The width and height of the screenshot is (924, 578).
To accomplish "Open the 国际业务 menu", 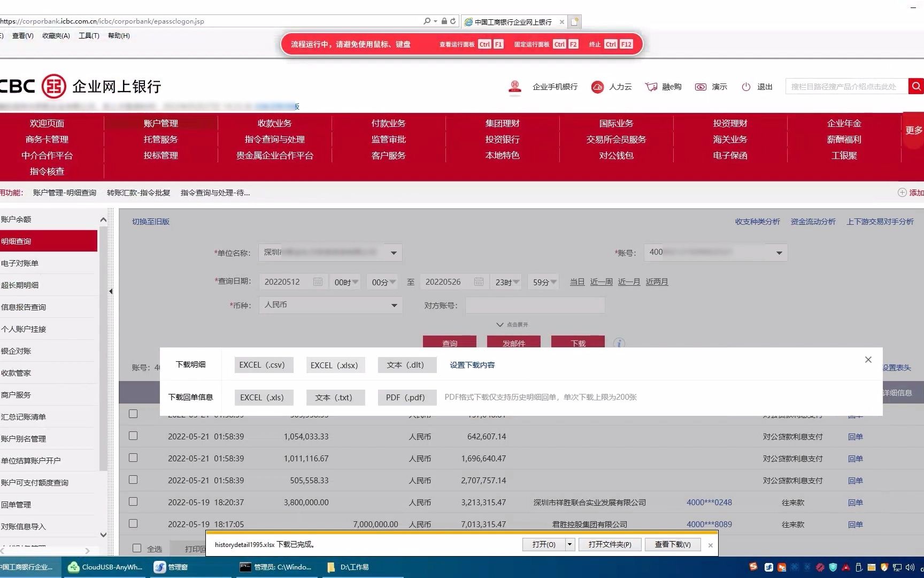I will point(616,123).
